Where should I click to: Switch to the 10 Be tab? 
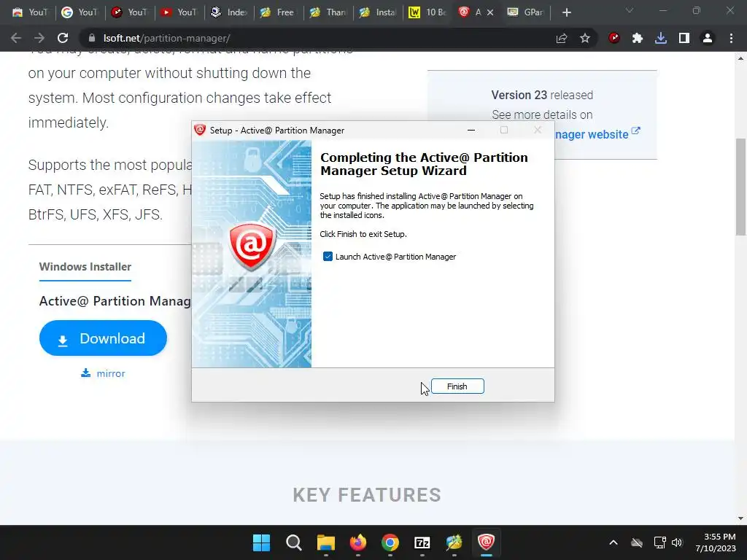(427, 12)
